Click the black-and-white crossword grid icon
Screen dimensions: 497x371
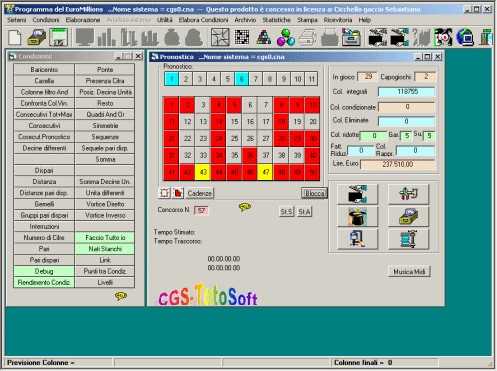(x=242, y=37)
